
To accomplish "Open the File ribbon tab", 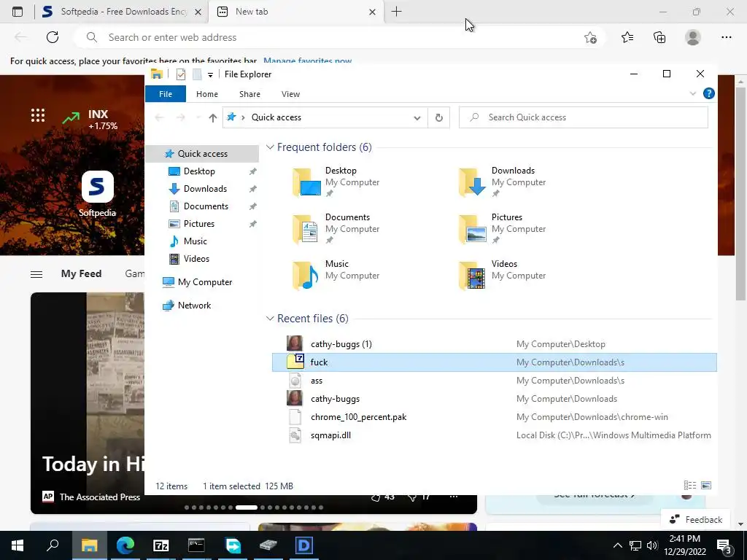I will [x=166, y=94].
